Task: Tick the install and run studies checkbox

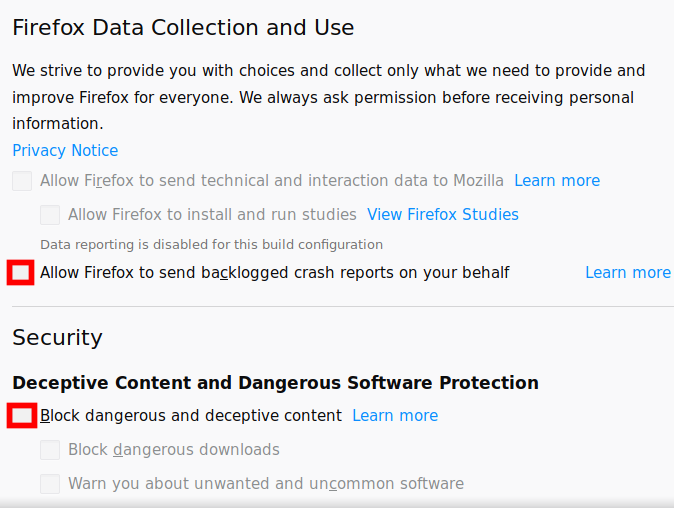Action: pos(50,215)
